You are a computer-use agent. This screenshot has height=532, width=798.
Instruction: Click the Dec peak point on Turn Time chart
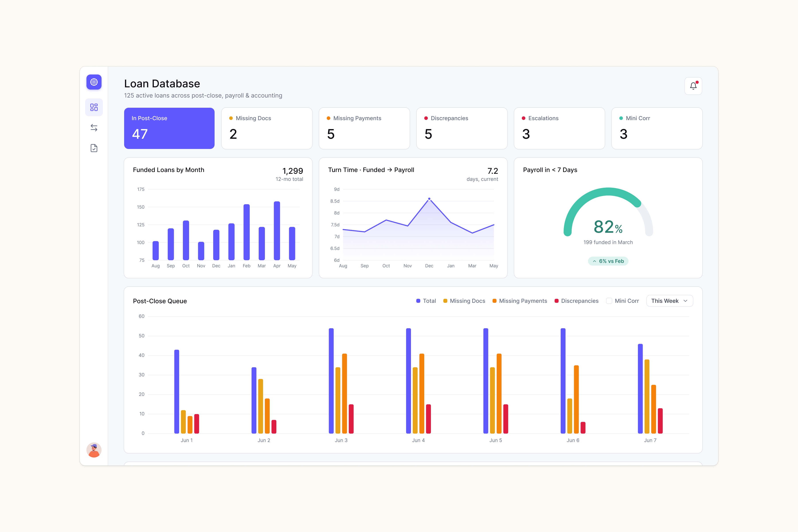(x=429, y=199)
